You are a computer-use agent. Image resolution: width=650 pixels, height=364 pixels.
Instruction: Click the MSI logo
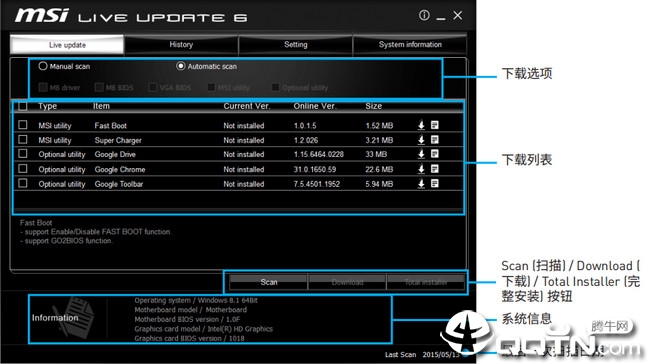point(41,16)
